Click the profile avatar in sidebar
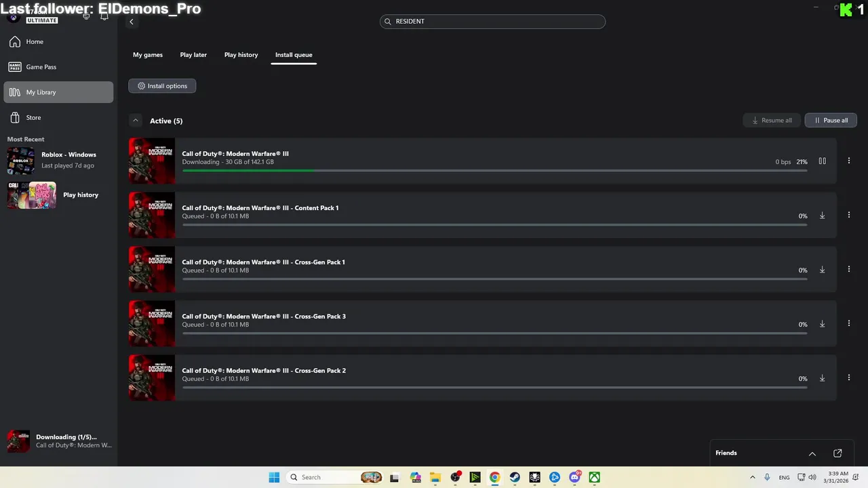This screenshot has width=868, height=488. (13, 17)
